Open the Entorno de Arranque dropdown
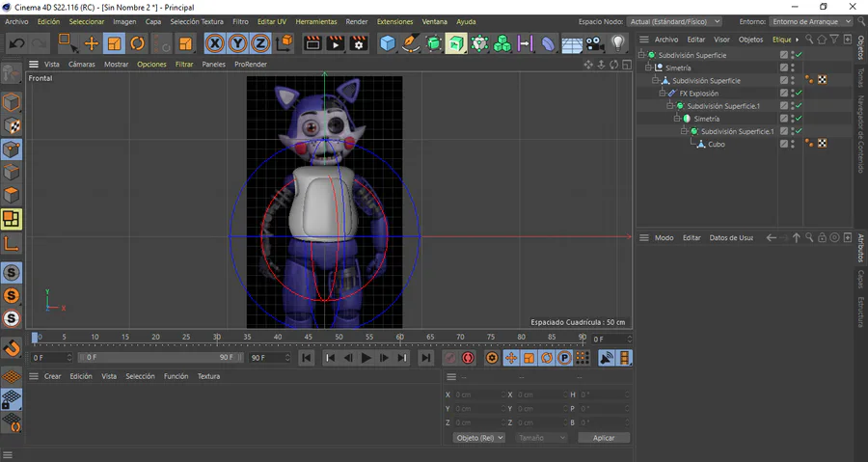868x462 pixels. (x=811, y=21)
